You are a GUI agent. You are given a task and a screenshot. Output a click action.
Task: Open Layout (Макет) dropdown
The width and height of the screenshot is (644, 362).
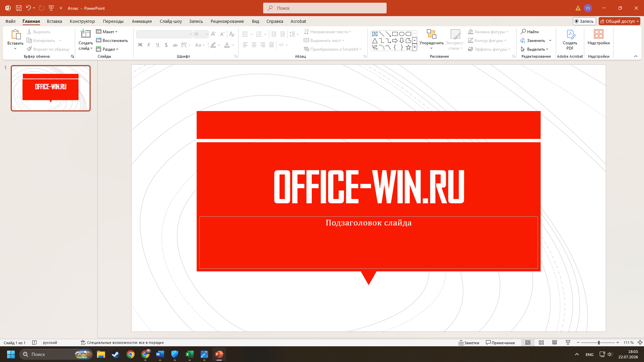pyautogui.click(x=107, y=32)
